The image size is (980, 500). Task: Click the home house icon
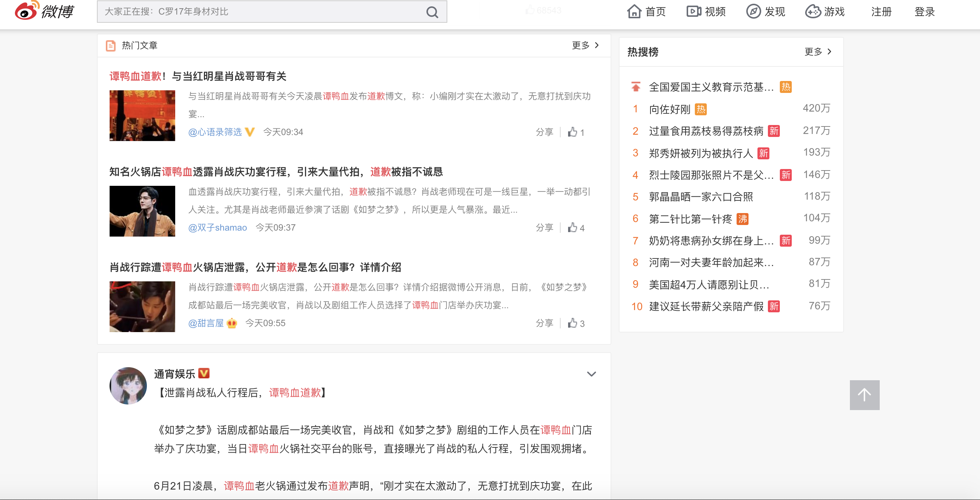(634, 12)
